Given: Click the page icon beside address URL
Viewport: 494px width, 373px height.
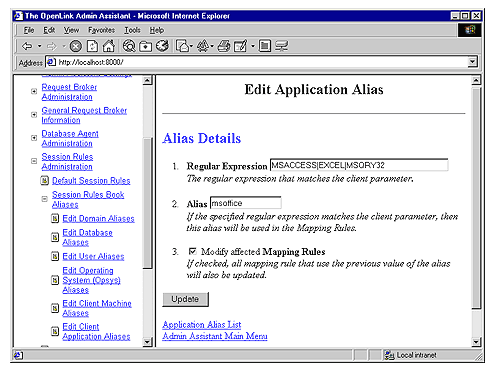Looking at the screenshot, I should click(x=51, y=62).
